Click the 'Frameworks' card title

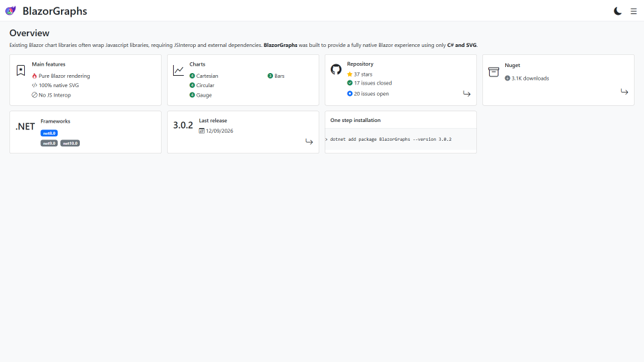pyautogui.click(x=56, y=121)
